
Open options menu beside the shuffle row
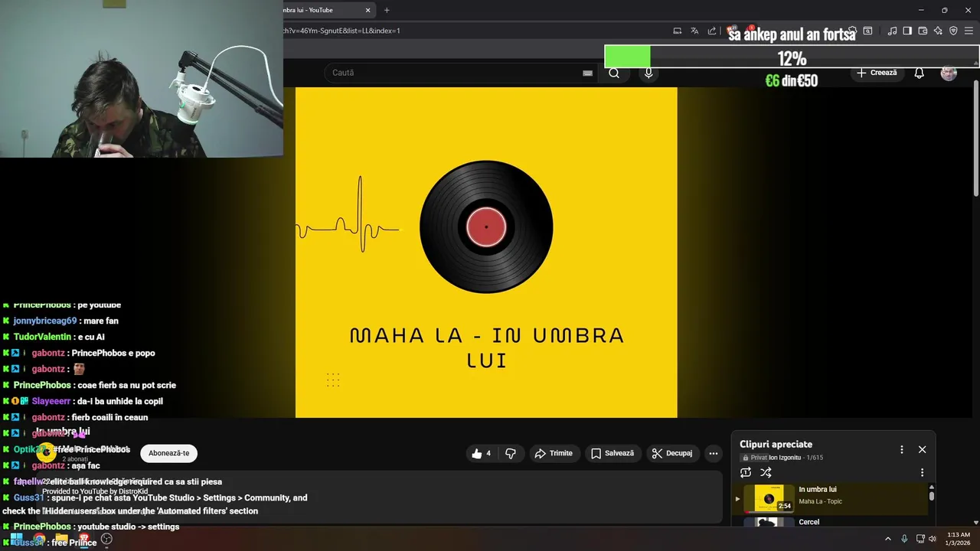click(x=922, y=472)
